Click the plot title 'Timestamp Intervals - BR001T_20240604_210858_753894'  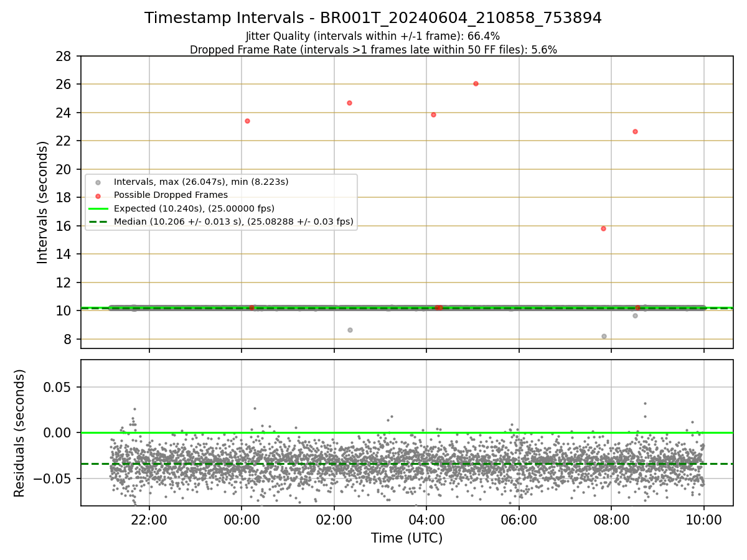pyautogui.click(x=373, y=18)
